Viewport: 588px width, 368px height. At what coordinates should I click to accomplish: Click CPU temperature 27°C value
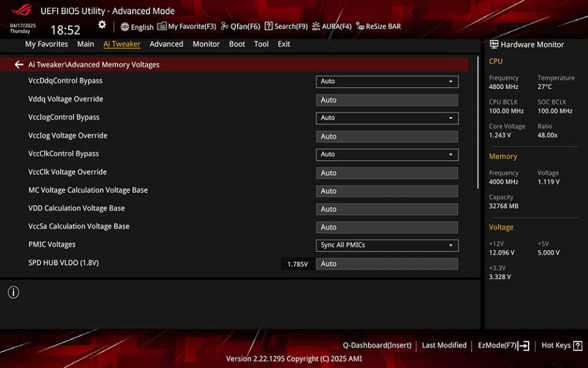545,86
